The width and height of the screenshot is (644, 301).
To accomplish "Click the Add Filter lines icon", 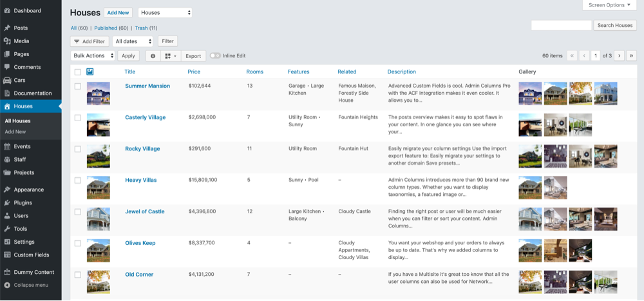I will click(77, 41).
